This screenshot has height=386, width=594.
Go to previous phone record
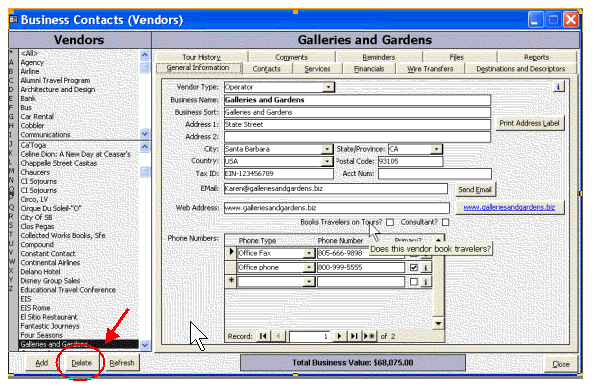[x=278, y=336]
